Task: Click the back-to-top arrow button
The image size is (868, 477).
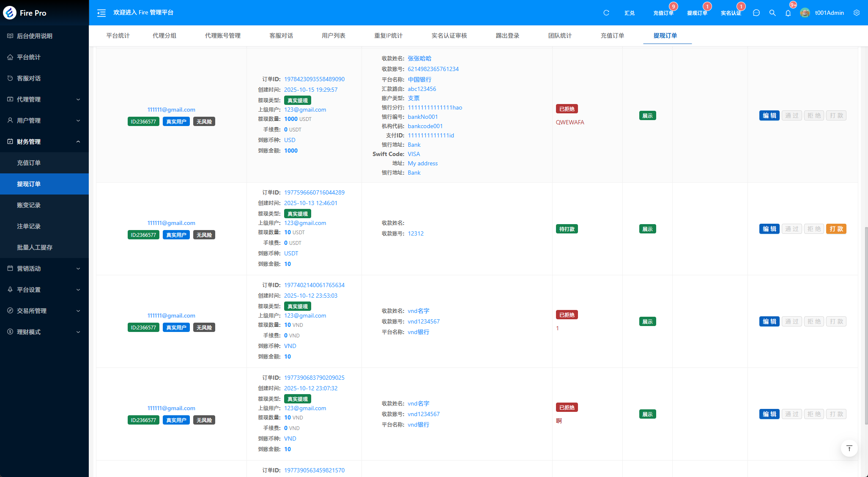Action: 849,448
